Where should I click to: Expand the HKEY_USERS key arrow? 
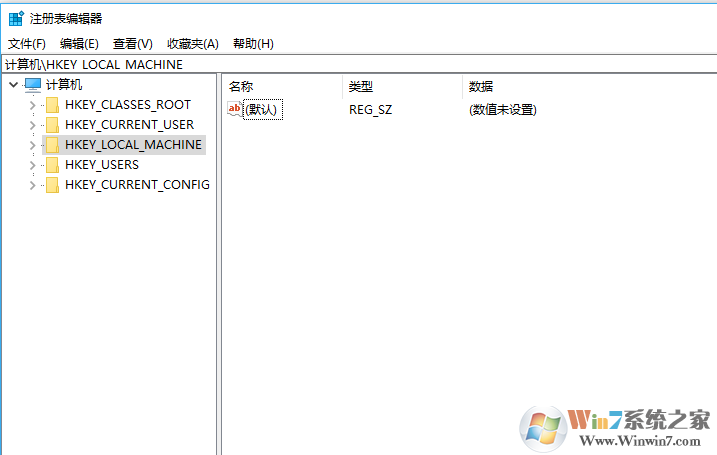point(32,165)
